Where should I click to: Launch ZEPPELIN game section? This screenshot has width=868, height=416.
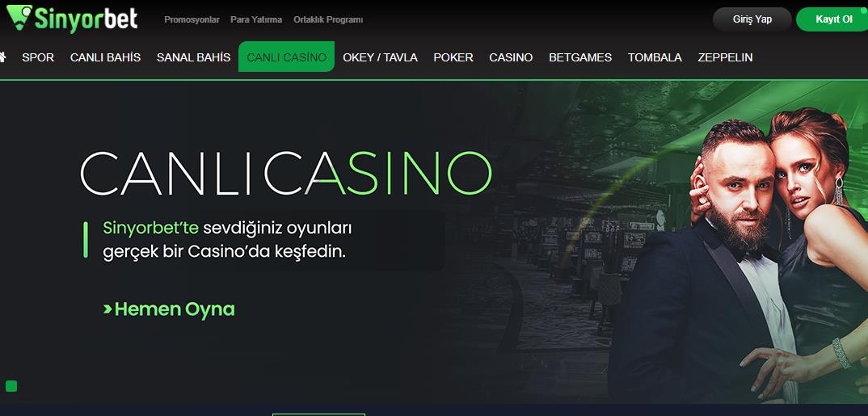click(725, 57)
